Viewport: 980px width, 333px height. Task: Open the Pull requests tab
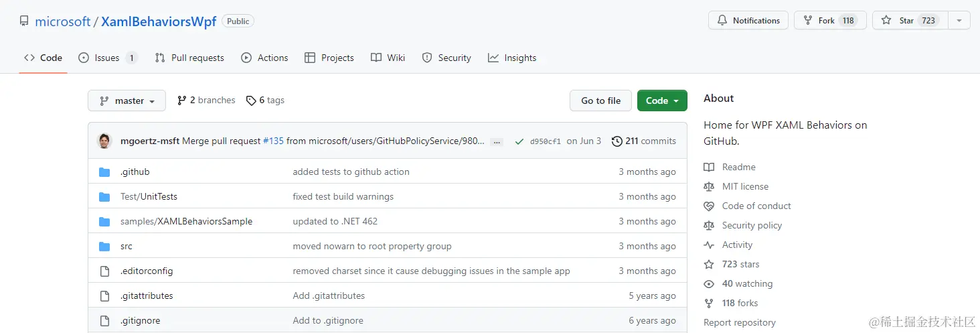tap(189, 58)
